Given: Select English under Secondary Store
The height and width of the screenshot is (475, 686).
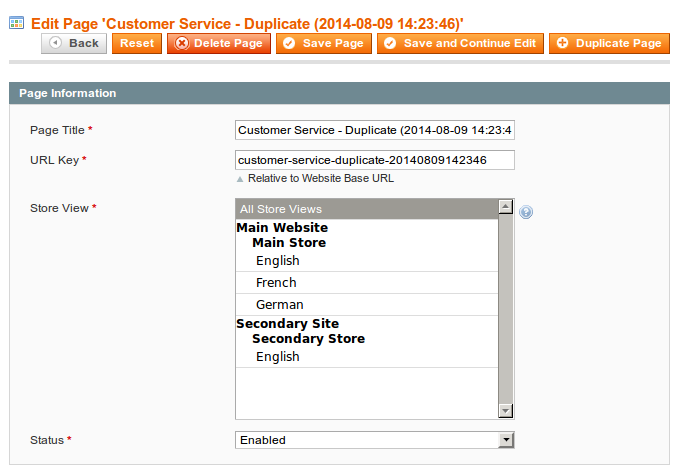Looking at the screenshot, I should tap(367, 357).
